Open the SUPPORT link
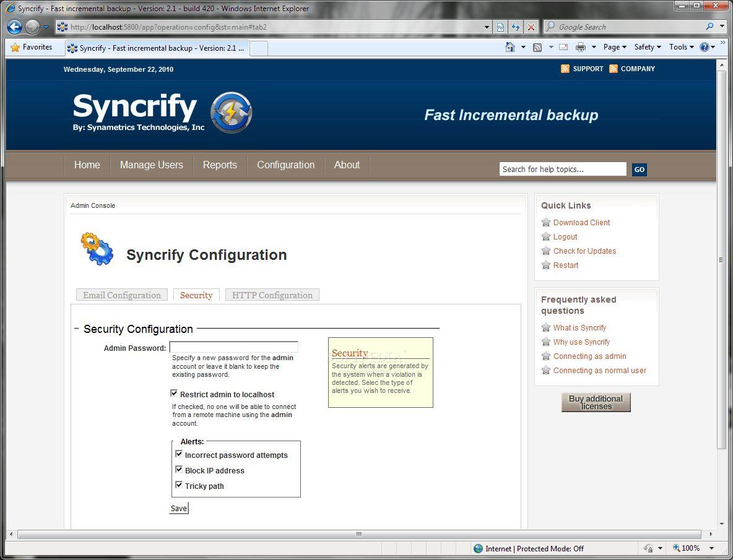This screenshot has width=733, height=560. point(588,69)
